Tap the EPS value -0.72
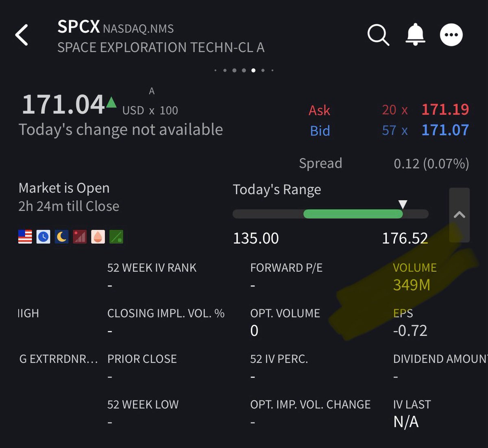Screen dimensions: 488x448 (x=410, y=331)
